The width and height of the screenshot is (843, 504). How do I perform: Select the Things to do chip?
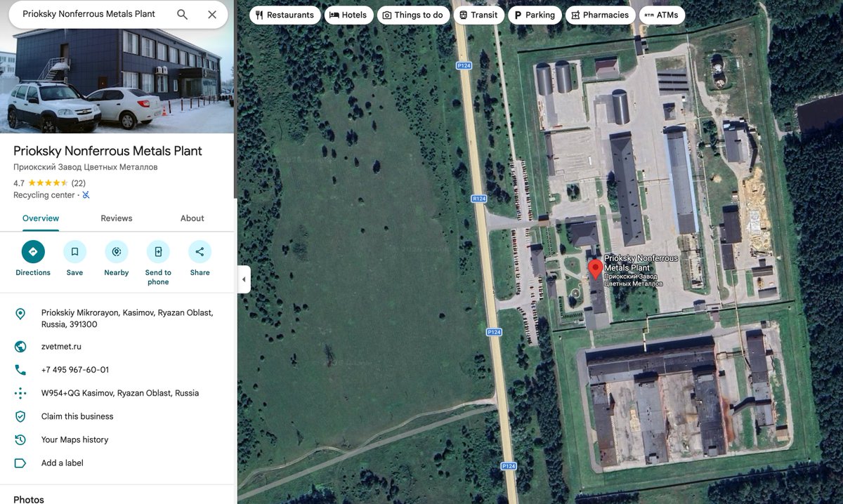tap(413, 15)
